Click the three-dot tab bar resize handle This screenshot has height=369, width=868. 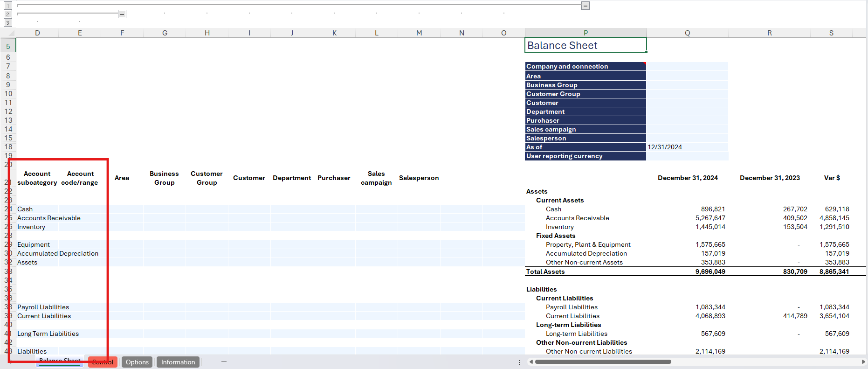tap(520, 362)
